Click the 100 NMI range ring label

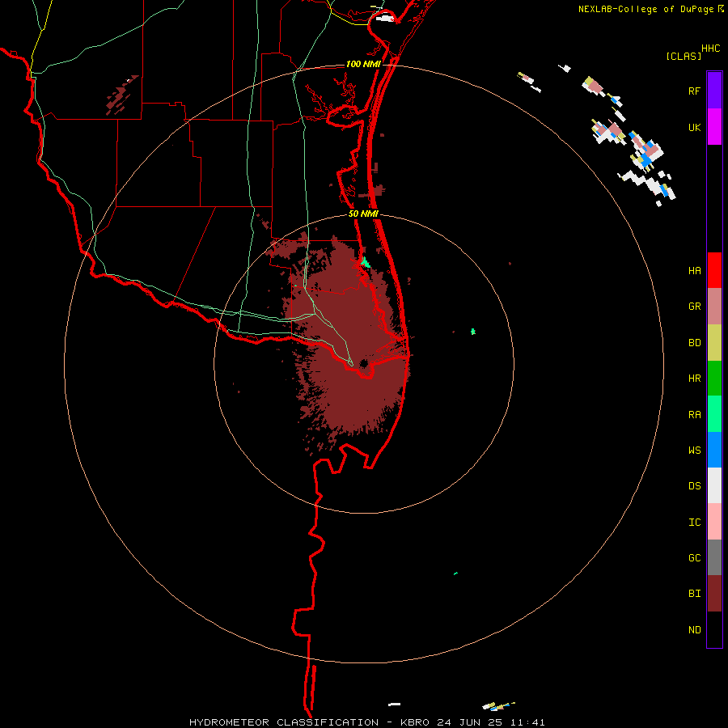[x=363, y=64]
